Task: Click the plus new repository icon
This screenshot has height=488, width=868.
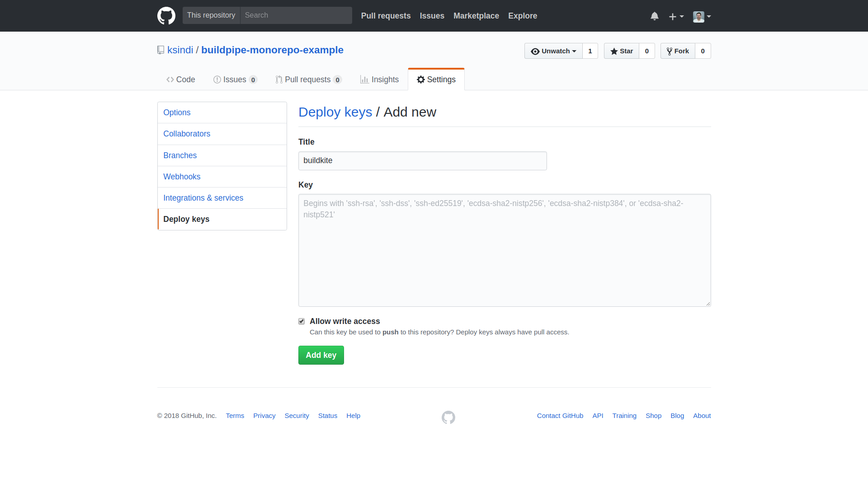Action: click(676, 16)
